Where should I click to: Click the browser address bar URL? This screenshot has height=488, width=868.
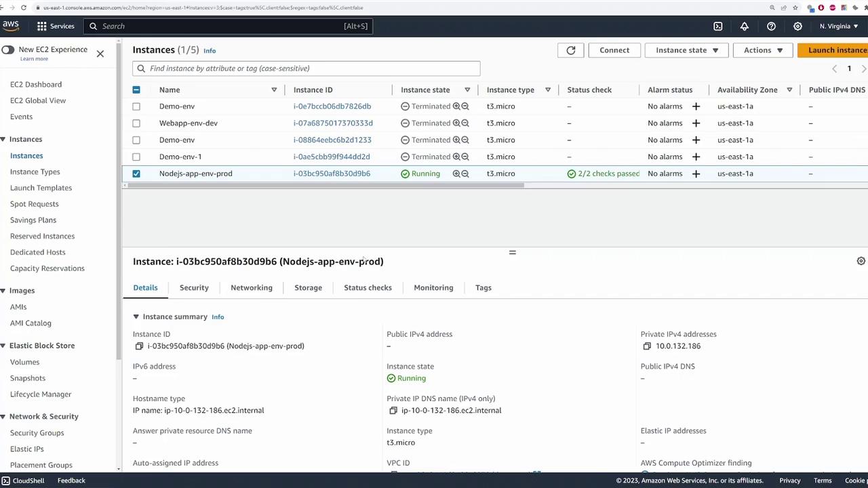203,7
